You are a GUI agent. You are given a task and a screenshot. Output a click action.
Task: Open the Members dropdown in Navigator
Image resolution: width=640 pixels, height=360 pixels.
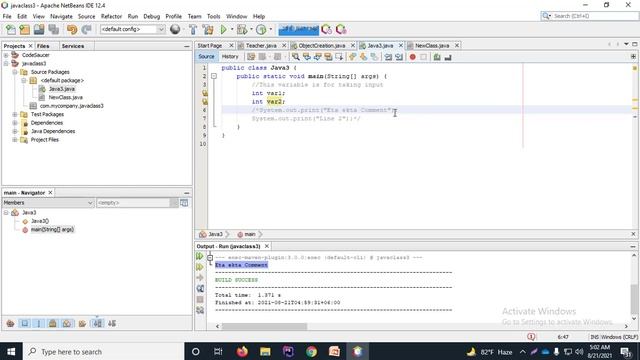point(48,202)
